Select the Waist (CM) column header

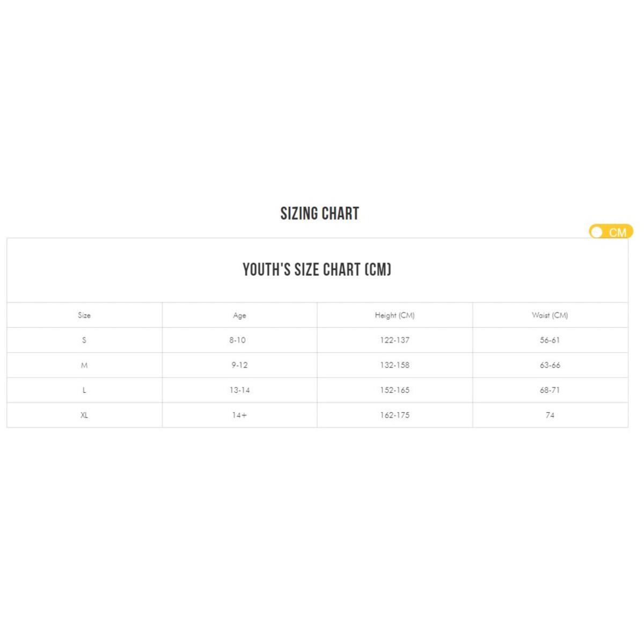[550, 315]
